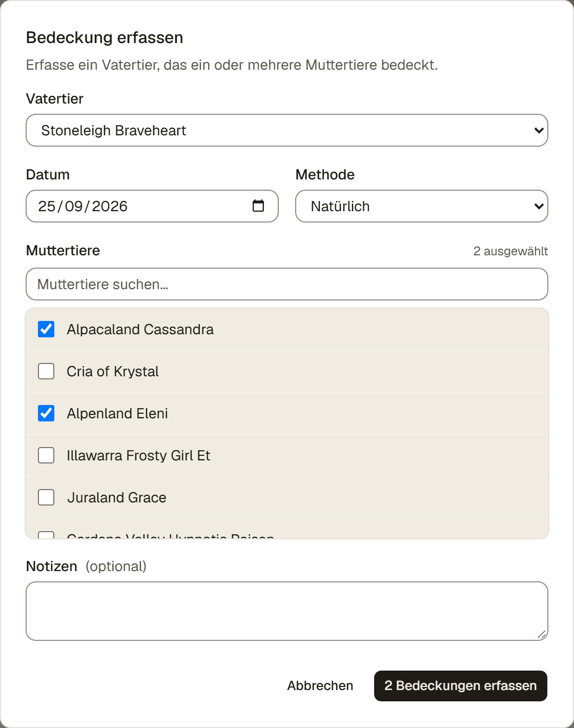The height and width of the screenshot is (728, 574).
Task: Tick the Illawarra Frosty Girl Et checkbox
Action: [46, 455]
